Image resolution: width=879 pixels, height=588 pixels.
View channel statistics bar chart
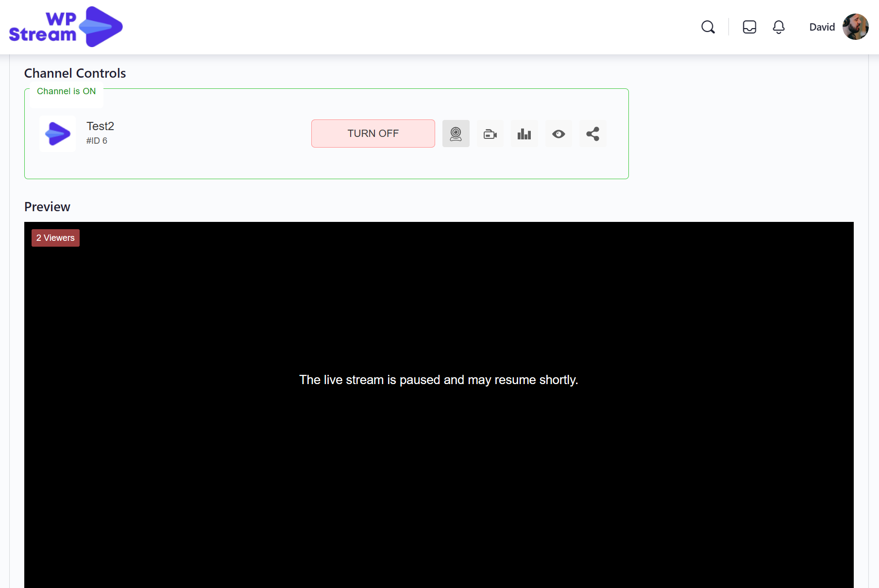click(524, 134)
